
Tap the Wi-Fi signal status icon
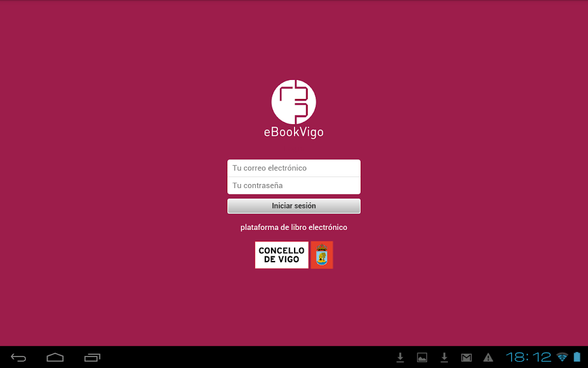(x=562, y=357)
